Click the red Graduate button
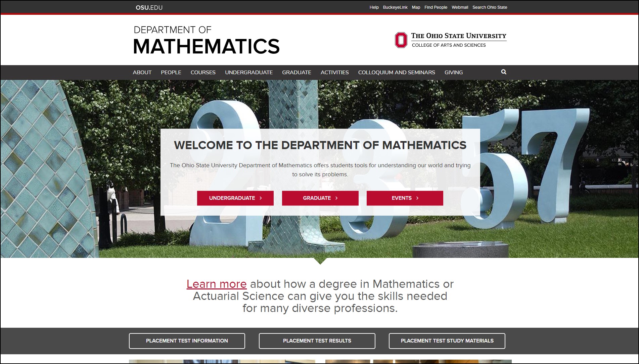Screen dimensions: 639x364 pos(320,198)
